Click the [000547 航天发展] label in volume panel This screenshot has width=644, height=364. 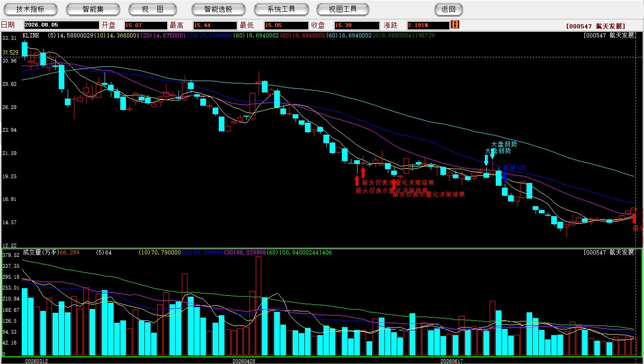point(609,253)
